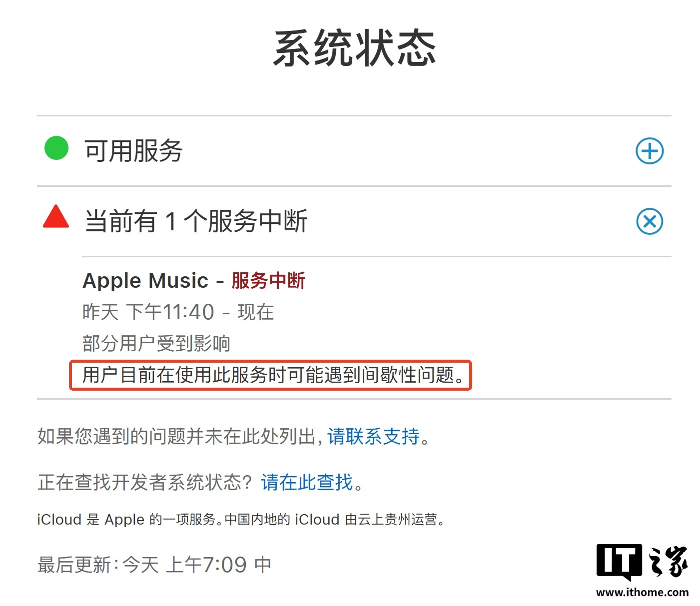Open the 请在此查找 link

click(307, 483)
